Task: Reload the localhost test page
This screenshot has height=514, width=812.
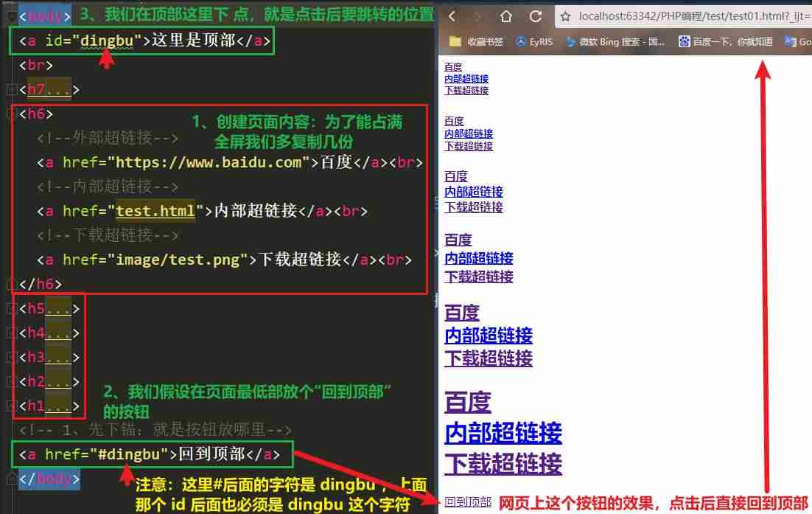Action: [x=536, y=16]
